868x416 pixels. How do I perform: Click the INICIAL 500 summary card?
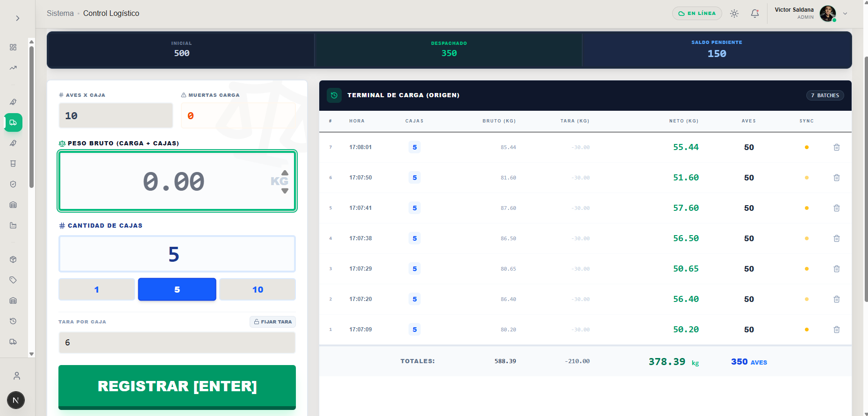pyautogui.click(x=181, y=50)
